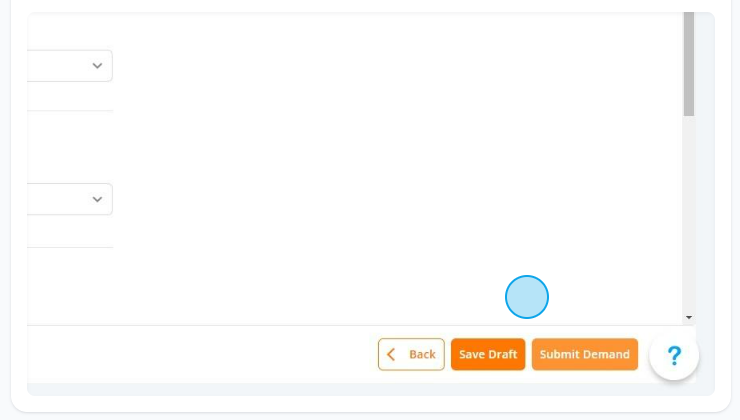Expand the lower dropdown via its chevron
Viewport: 740px width, 420px height.
tap(97, 199)
